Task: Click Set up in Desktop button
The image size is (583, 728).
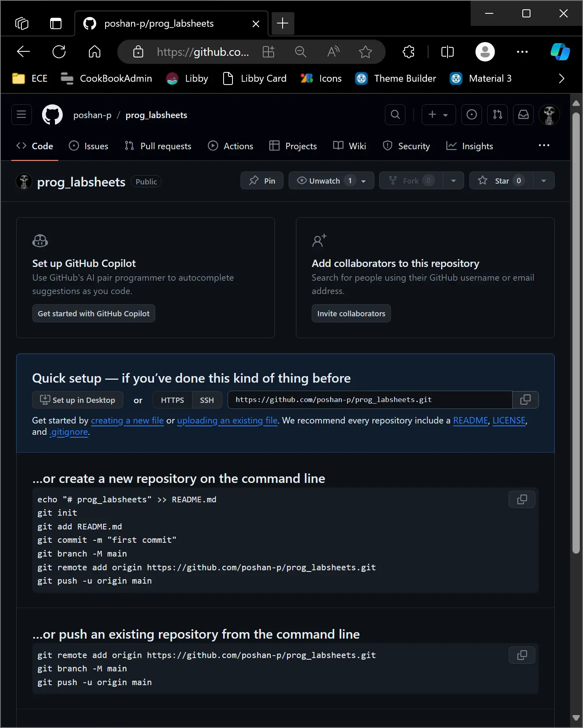Action: (x=78, y=400)
